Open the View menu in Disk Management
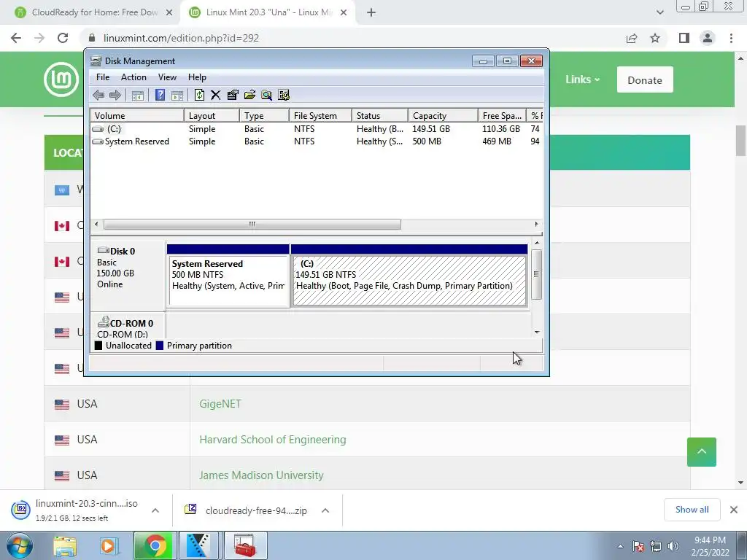Viewport: 747px width, 560px height. (167, 77)
